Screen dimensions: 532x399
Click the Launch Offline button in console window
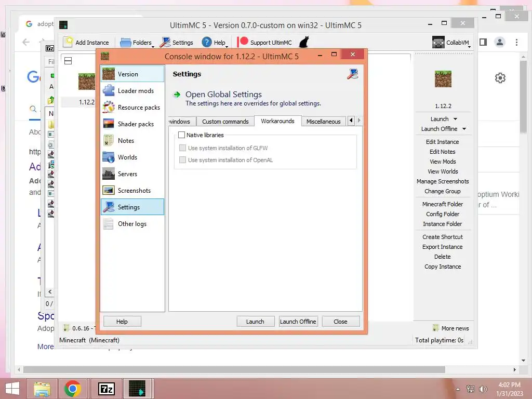298,321
